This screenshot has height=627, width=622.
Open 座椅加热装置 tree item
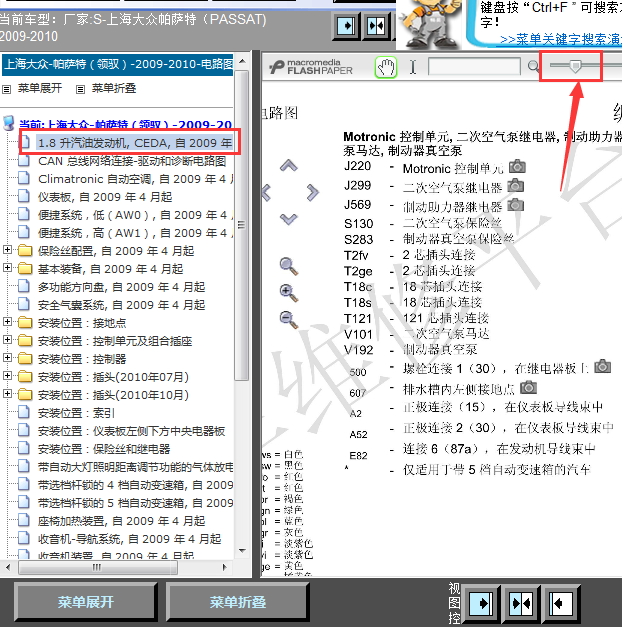coord(122,521)
